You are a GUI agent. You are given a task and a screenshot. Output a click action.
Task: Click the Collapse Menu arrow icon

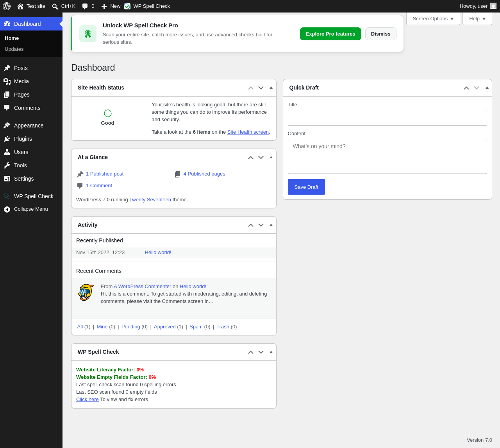pyautogui.click(x=7, y=210)
